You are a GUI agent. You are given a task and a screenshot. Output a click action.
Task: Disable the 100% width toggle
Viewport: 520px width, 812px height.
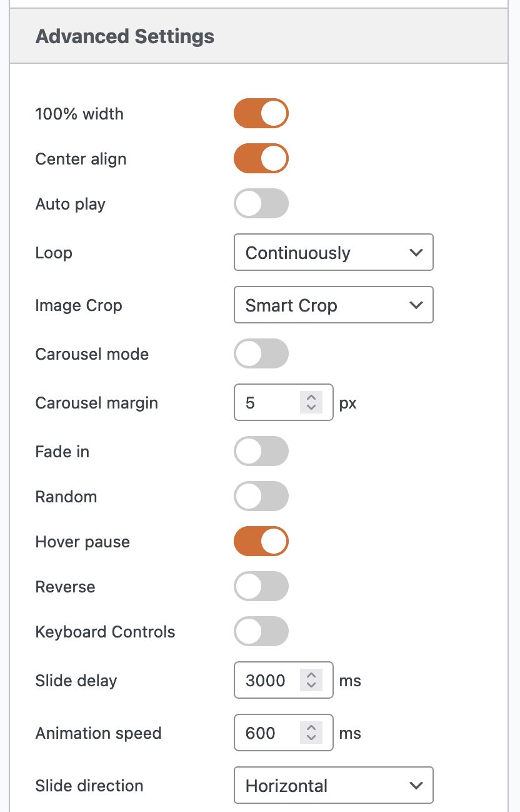pyautogui.click(x=261, y=113)
